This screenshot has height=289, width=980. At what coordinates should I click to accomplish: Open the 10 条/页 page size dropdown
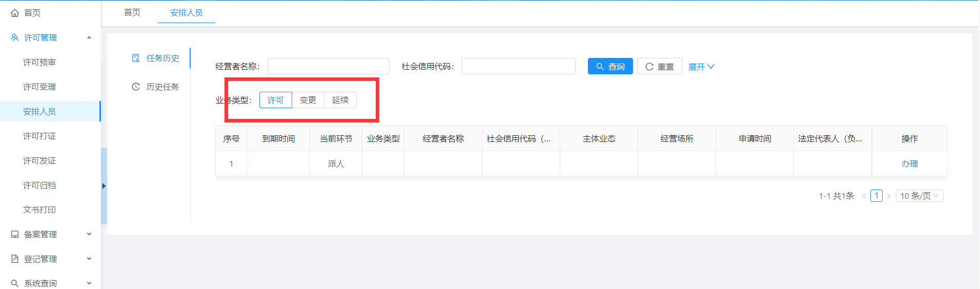[x=919, y=196]
